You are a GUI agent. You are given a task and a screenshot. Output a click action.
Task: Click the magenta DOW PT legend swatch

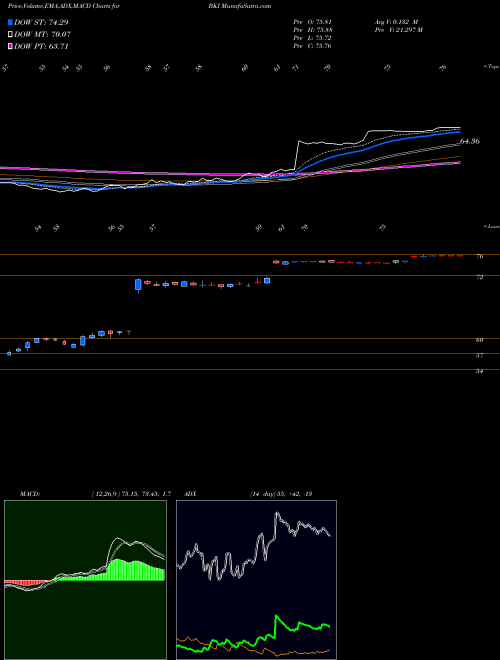coord(11,46)
